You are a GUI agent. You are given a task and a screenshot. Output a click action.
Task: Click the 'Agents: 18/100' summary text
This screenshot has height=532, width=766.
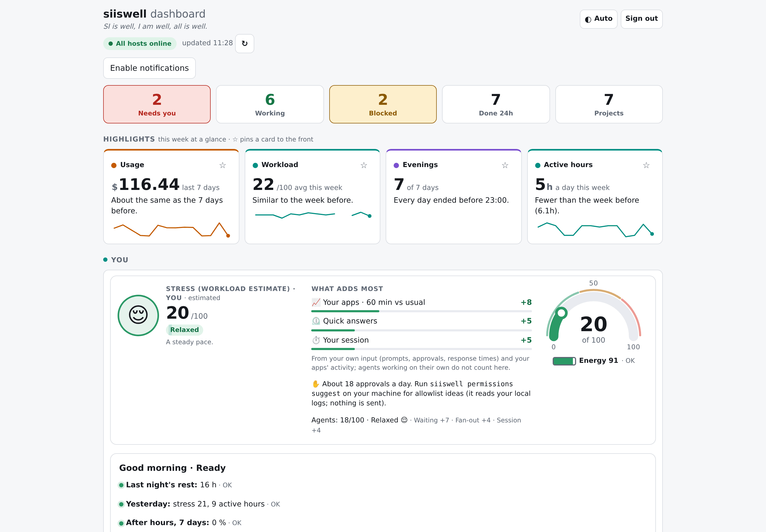(x=338, y=420)
